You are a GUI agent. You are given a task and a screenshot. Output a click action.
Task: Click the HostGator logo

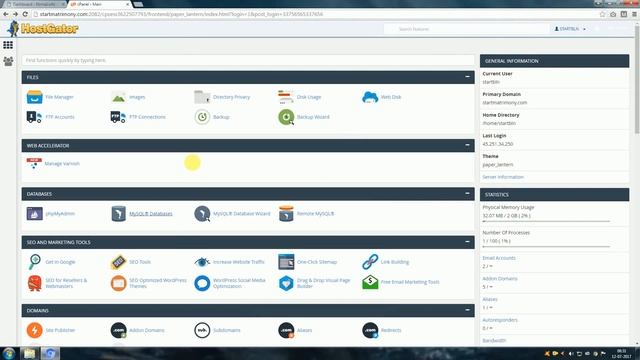coord(42,29)
